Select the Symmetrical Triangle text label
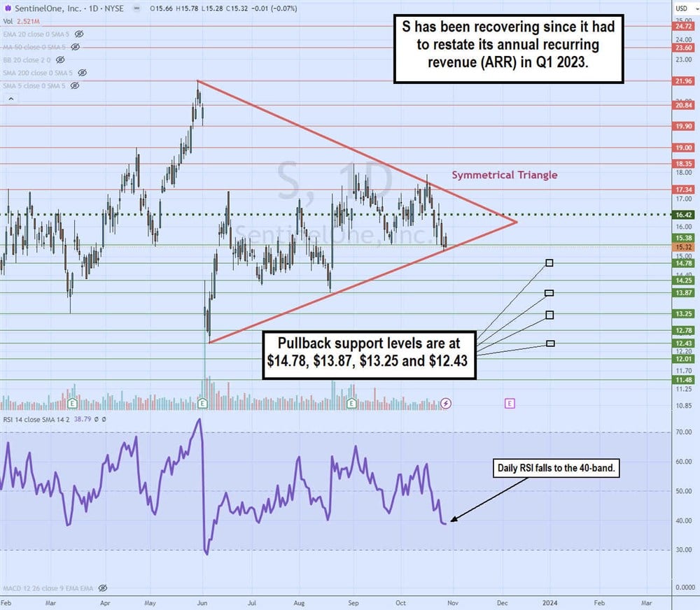The height and width of the screenshot is (610, 700). 504,175
